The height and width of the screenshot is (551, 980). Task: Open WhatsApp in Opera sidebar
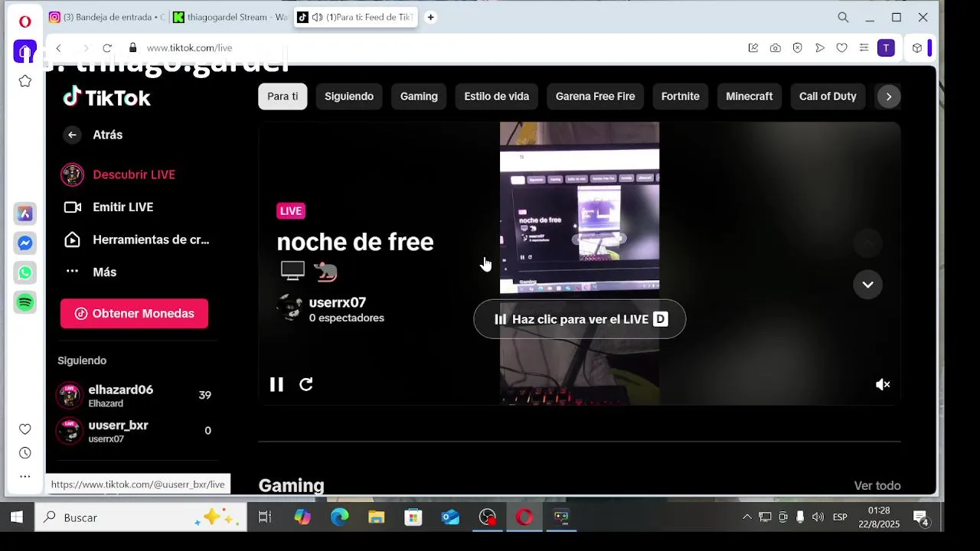pyautogui.click(x=25, y=272)
